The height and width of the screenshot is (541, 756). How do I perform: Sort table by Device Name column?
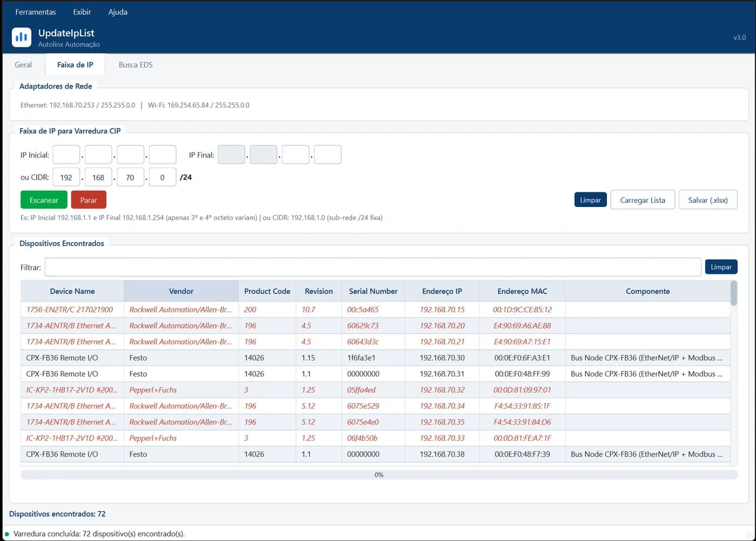click(x=72, y=291)
